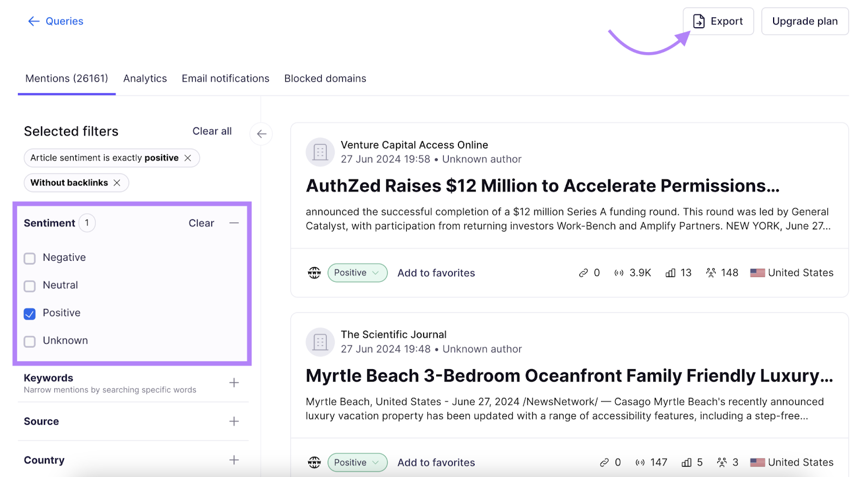This screenshot has height=477, width=868.
Task: Remove the 'Without backlinks' filter chip
Action: click(x=117, y=183)
